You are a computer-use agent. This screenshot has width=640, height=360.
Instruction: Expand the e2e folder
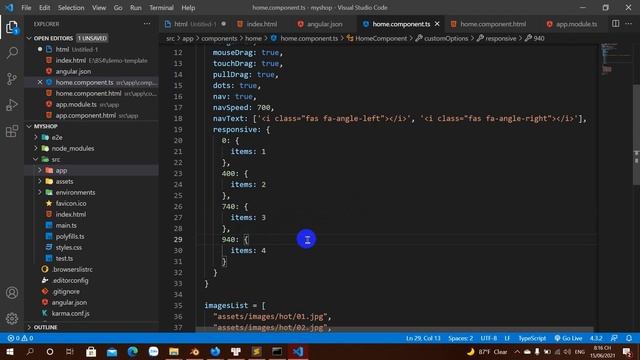point(36,138)
